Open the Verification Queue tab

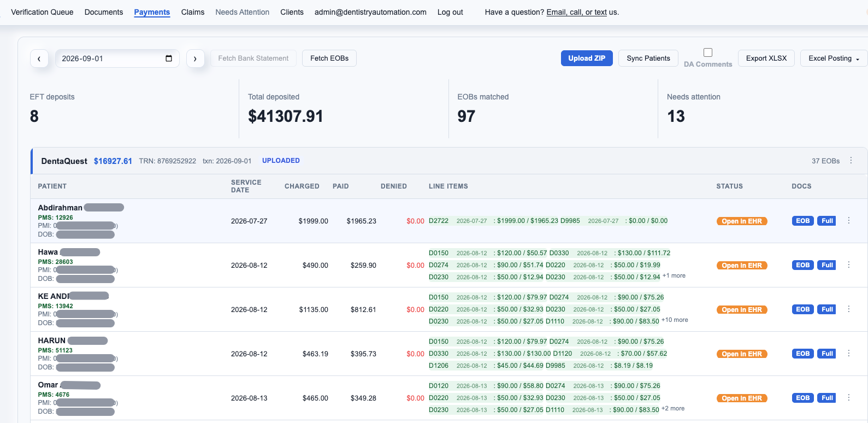[x=42, y=12]
